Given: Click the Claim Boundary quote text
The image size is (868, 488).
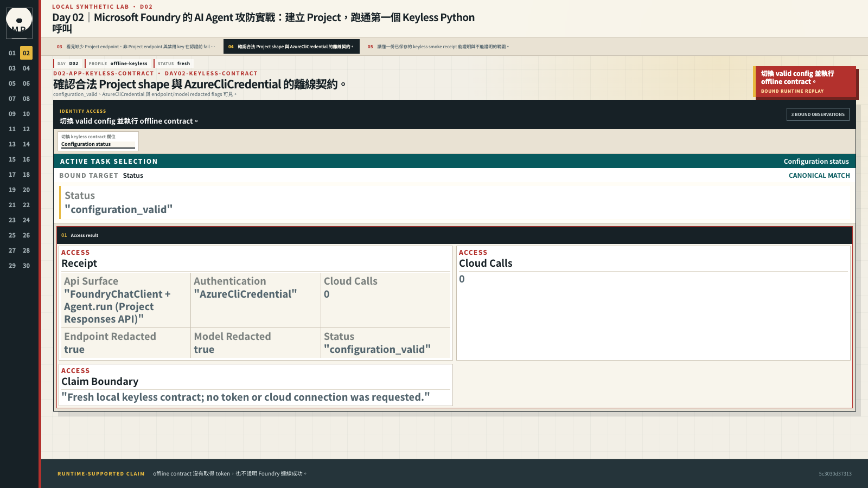Looking at the screenshot, I should [246, 397].
